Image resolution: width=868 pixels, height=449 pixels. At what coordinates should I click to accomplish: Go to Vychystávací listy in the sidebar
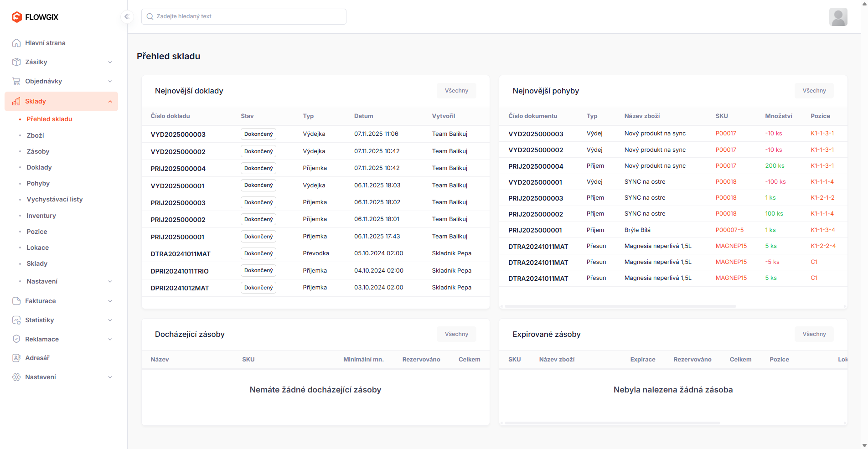click(55, 199)
